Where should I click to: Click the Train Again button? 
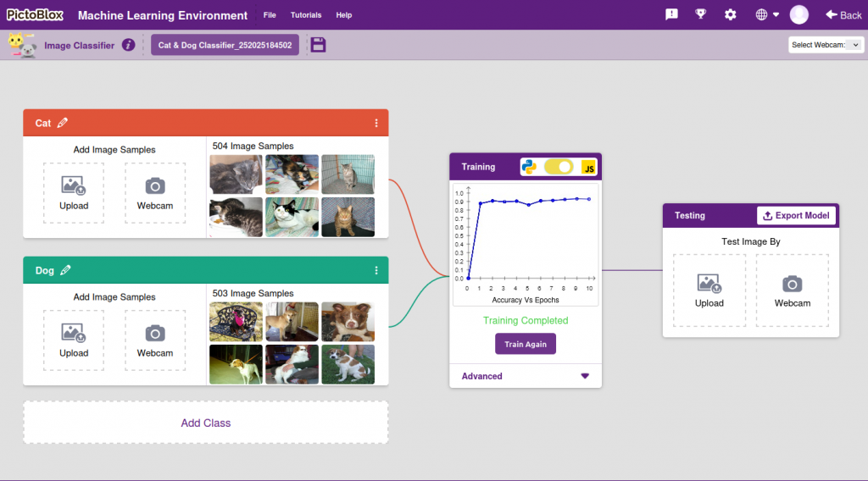[x=526, y=344]
